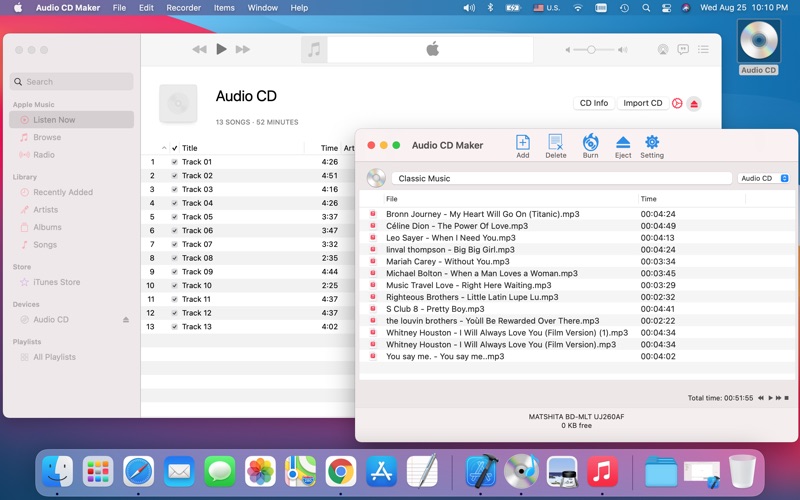Open the Edit menu
Image resolution: width=800 pixels, height=500 pixels.
146,8
